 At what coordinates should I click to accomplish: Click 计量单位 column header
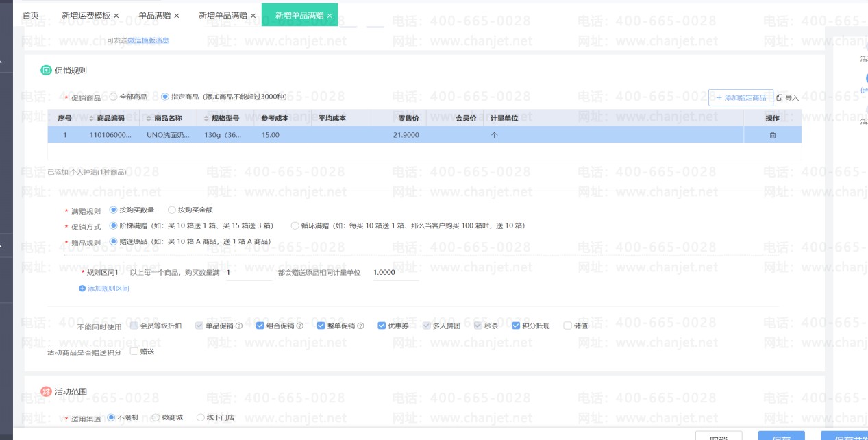504,118
